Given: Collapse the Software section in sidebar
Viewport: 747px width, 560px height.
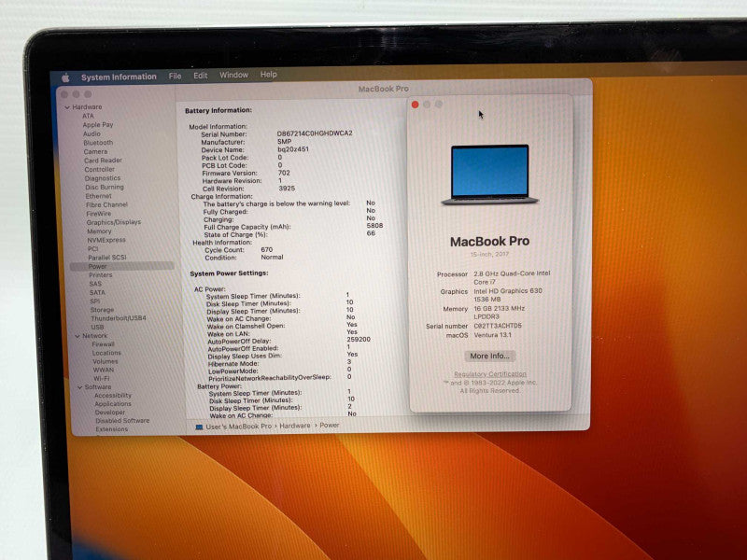Looking at the screenshot, I should click(x=80, y=387).
